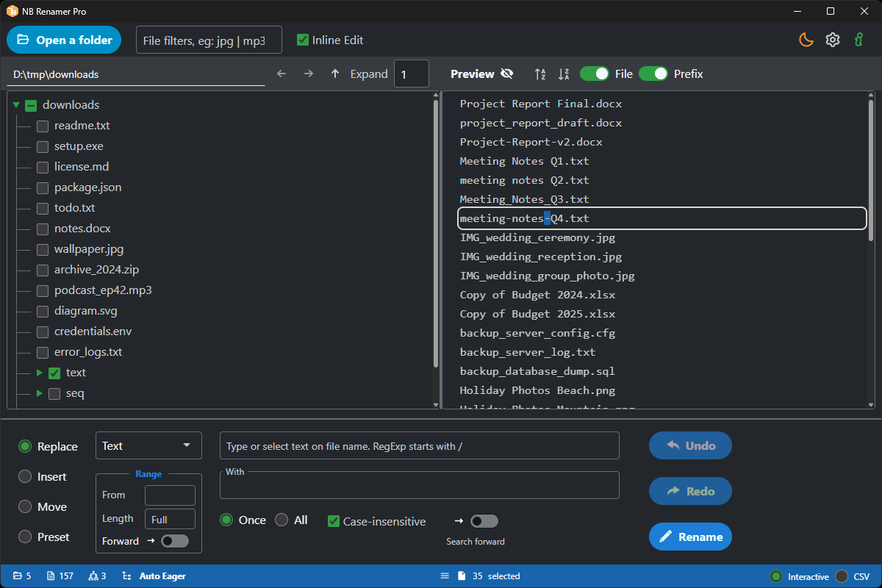Toggle dark mode with the moon icon
Image resolution: width=882 pixels, height=588 pixels.
tap(806, 40)
